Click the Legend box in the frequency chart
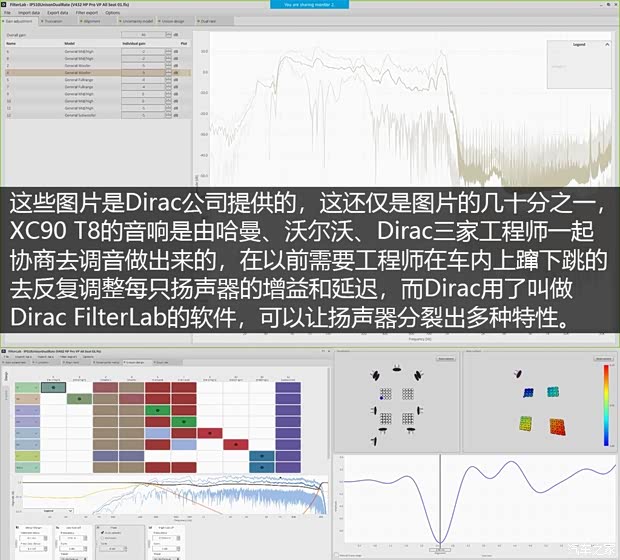The image size is (620, 560). [x=579, y=46]
